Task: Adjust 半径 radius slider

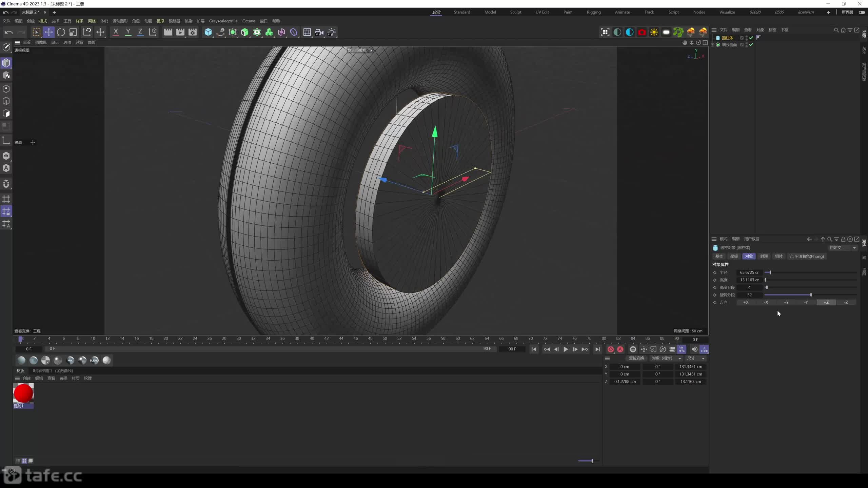Action: 810,272
